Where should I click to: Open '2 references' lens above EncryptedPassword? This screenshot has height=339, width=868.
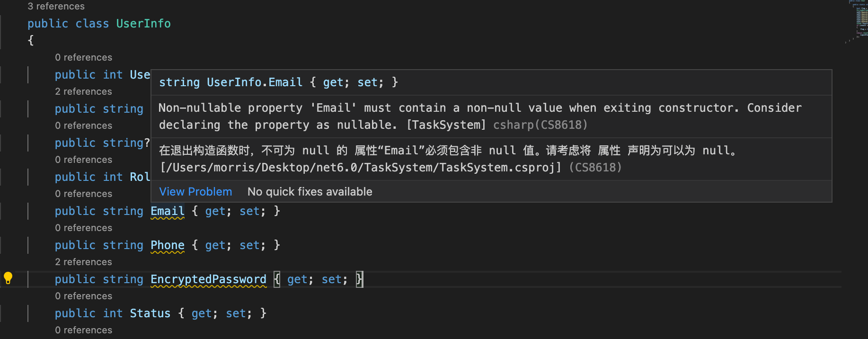tap(83, 262)
